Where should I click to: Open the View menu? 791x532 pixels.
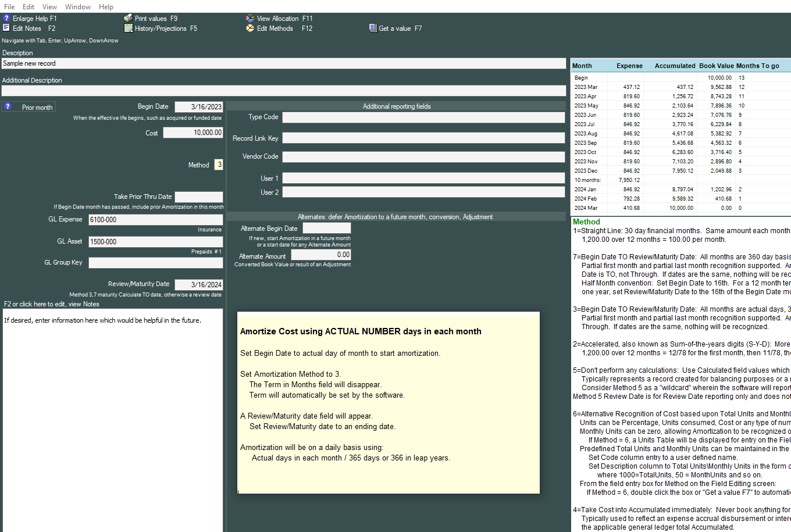pos(49,6)
